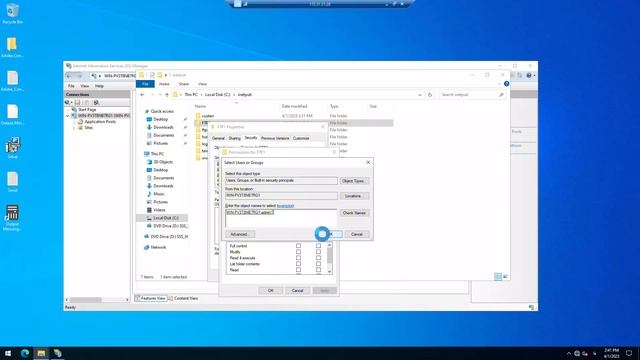Image resolution: width=640 pixels, height=360 pixels.
Task: Click the custerr folder in file list
Action: pyautogui.click(x=207, y=116)
